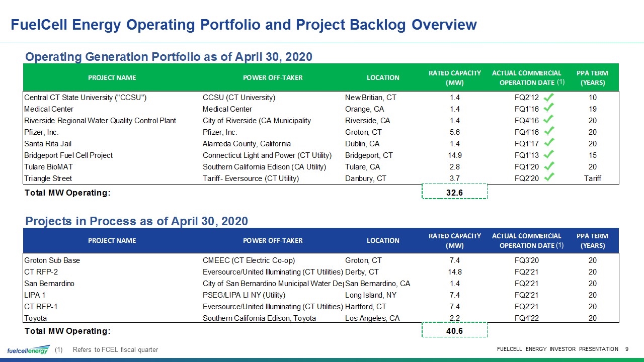The width and height of the screenshot is (644, 362).
Task: Click the checkmark in the Pfizer, Inc. row
Action: [x=549, y=132]
